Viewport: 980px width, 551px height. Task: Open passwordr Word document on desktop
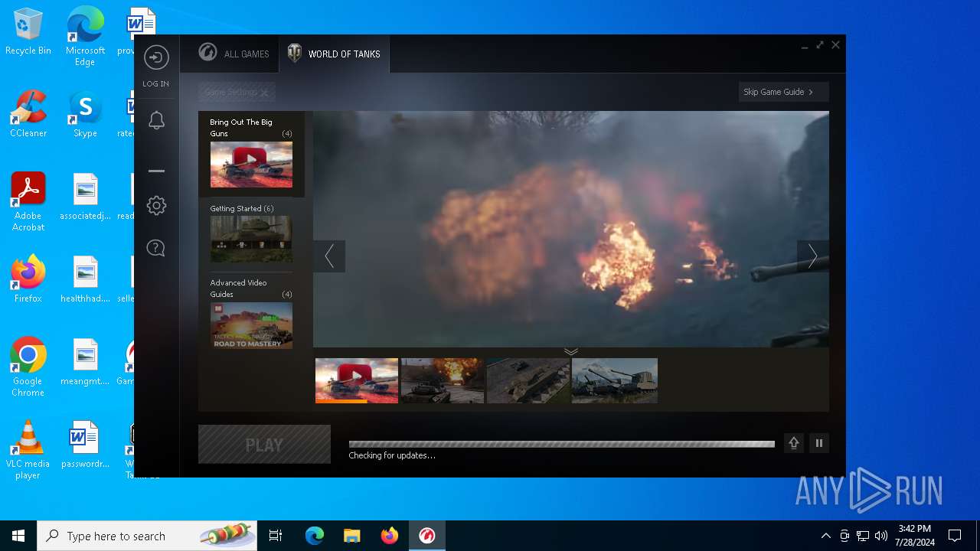click(x=85, y=445)
